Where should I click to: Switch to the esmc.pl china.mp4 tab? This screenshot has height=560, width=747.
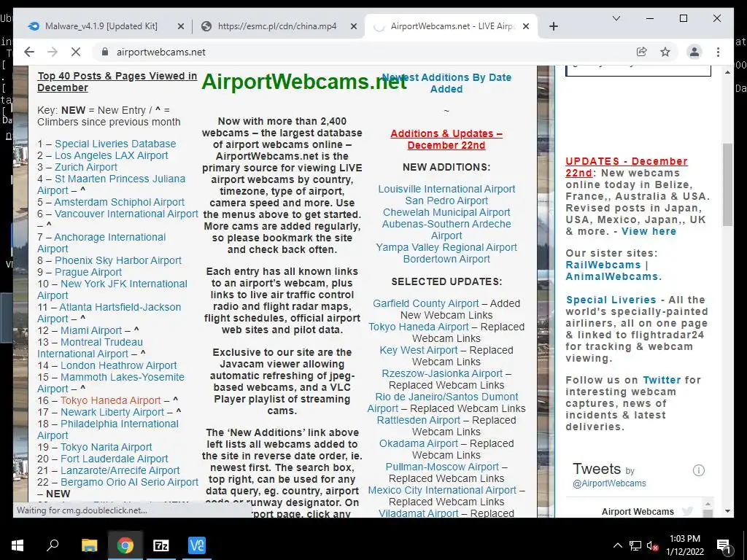click(276, 26)
